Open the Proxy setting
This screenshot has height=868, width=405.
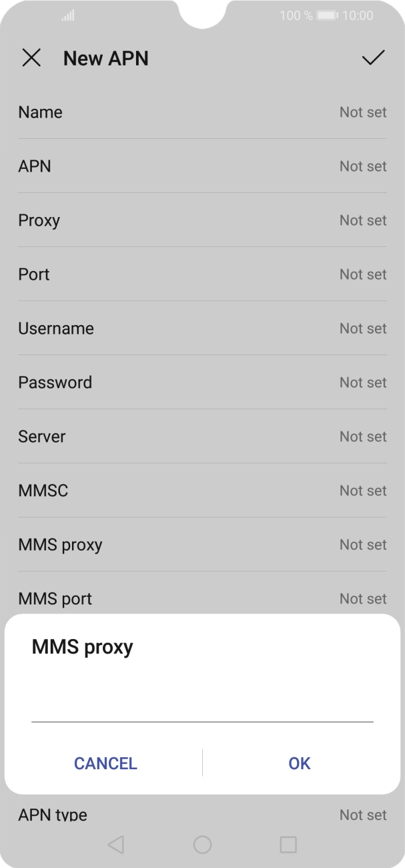coord(202,220)
